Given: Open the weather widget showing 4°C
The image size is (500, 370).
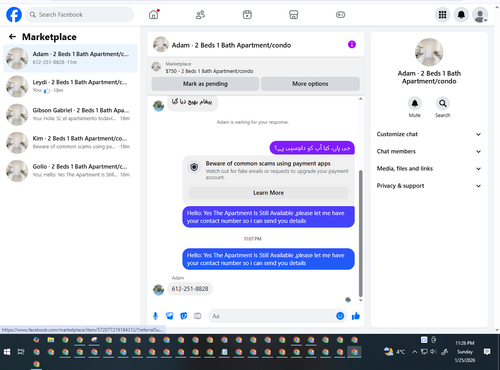Looking at the screenshot, I should pyautogui.click(x=395, y=352).
